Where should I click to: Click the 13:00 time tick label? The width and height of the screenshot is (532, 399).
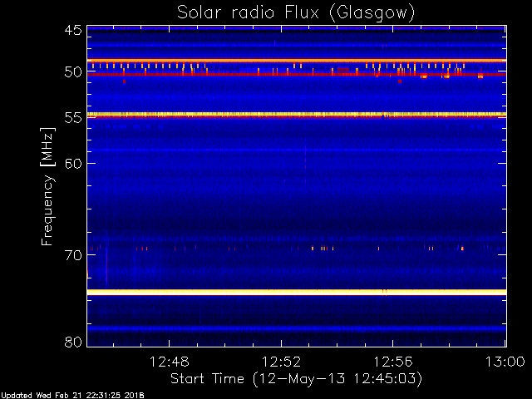[505, 362]
